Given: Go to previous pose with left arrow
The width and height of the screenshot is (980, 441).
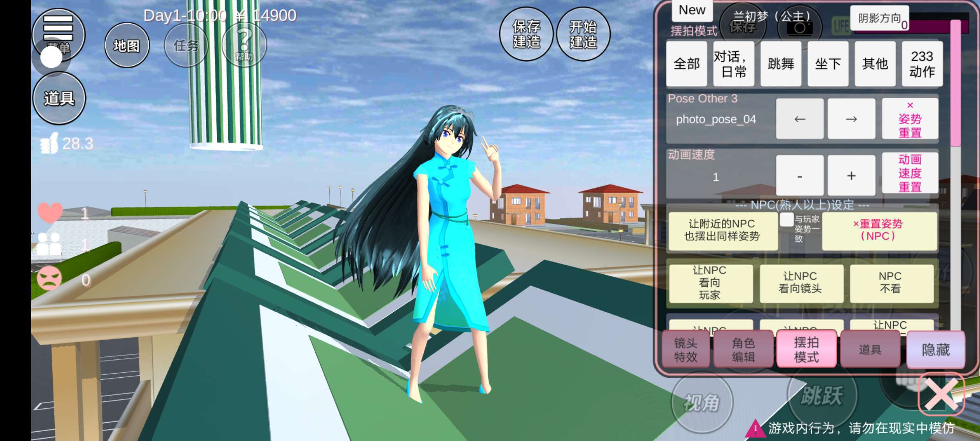Looking at the screenshot, I should click(x=800, y=119).
